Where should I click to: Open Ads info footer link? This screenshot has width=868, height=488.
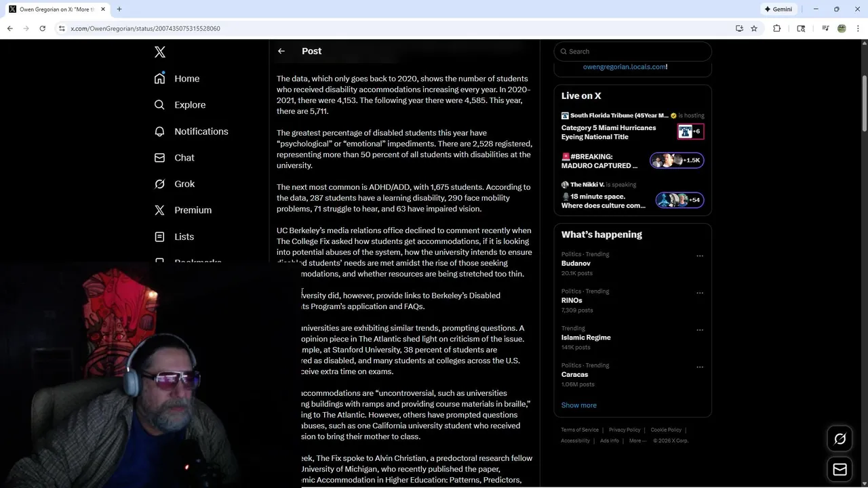coord(610,441)
